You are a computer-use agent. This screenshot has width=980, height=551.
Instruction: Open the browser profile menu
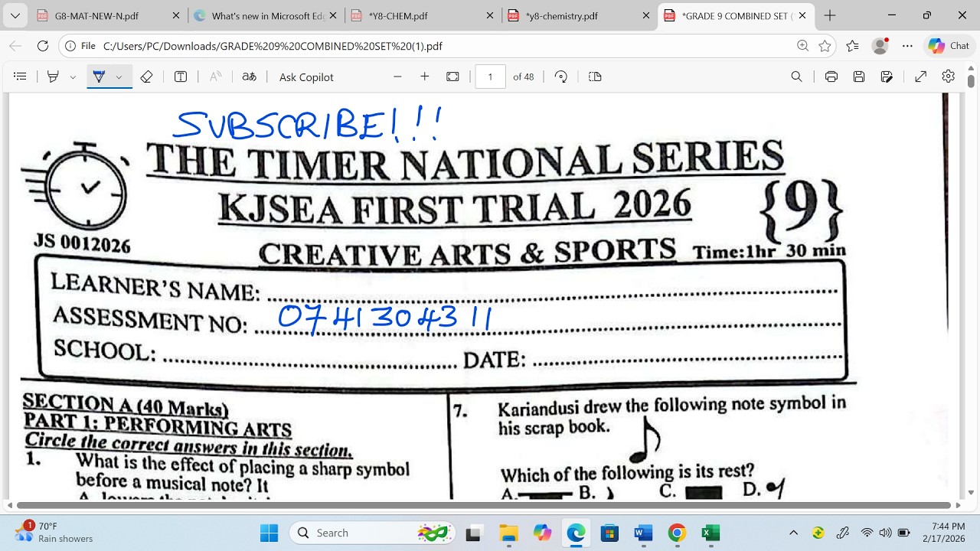tap(880, 46)
